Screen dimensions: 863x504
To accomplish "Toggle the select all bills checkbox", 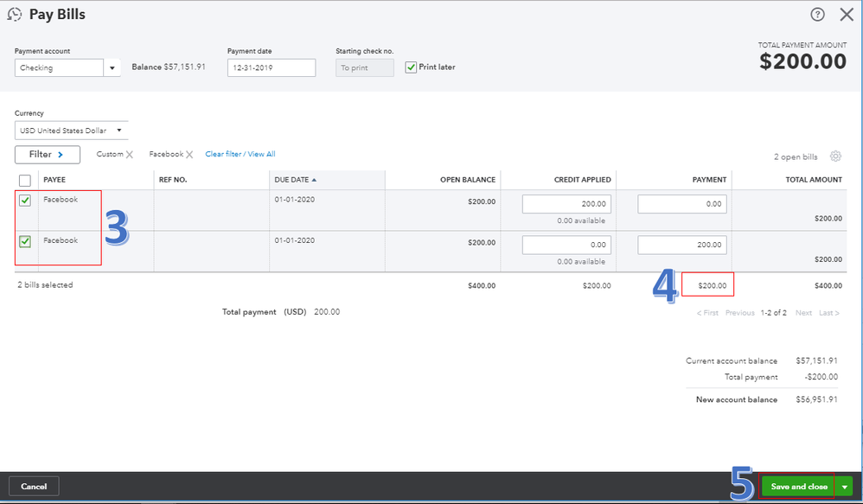I will point(25,180).
